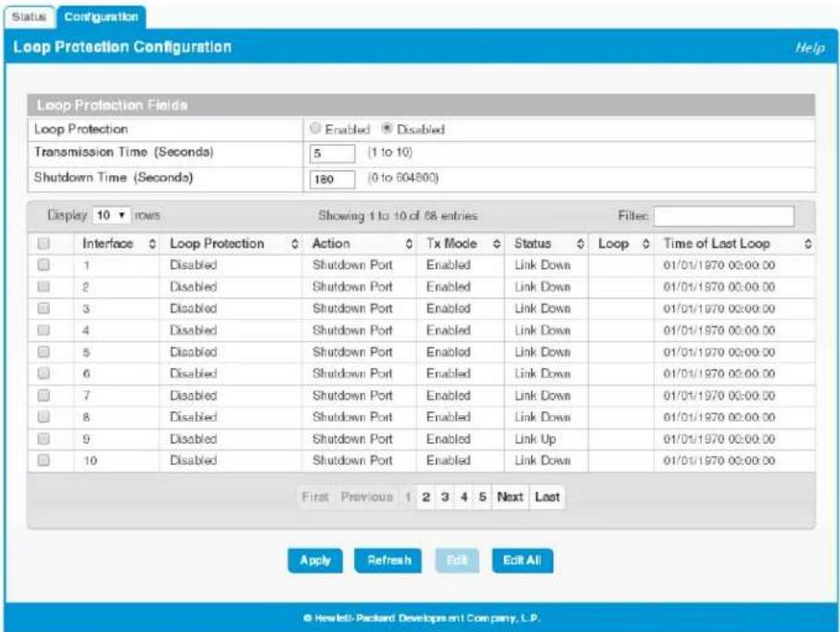The height and width of the screenshot is (632, 840).
Task: Check the box for interface 2
Action: [x=44, y=286]
